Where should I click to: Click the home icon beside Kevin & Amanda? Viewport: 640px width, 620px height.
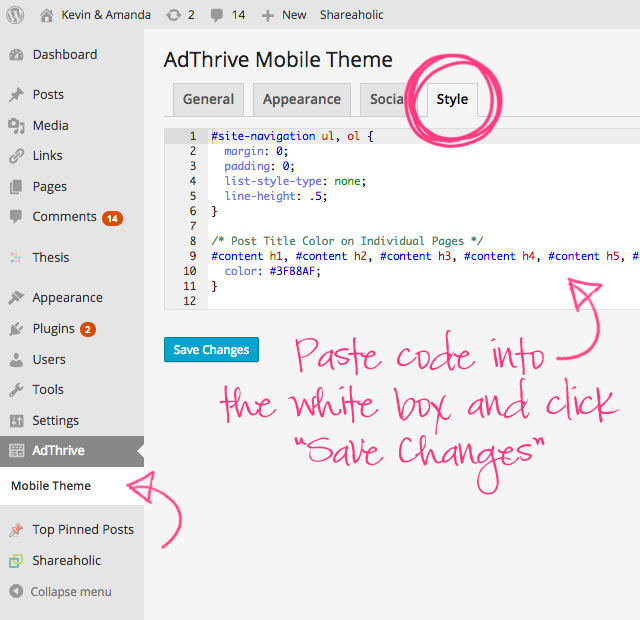47,16
